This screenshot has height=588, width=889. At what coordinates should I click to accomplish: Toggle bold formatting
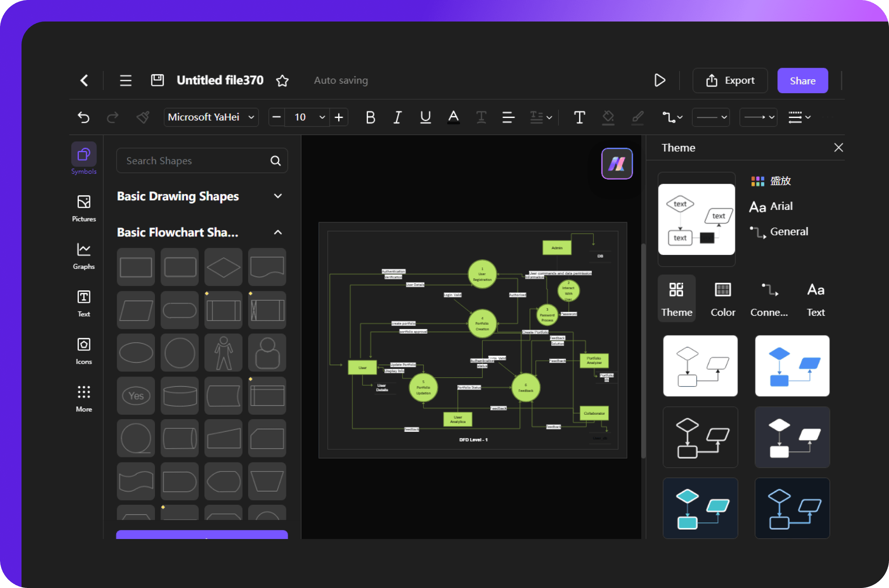[370, 117]
